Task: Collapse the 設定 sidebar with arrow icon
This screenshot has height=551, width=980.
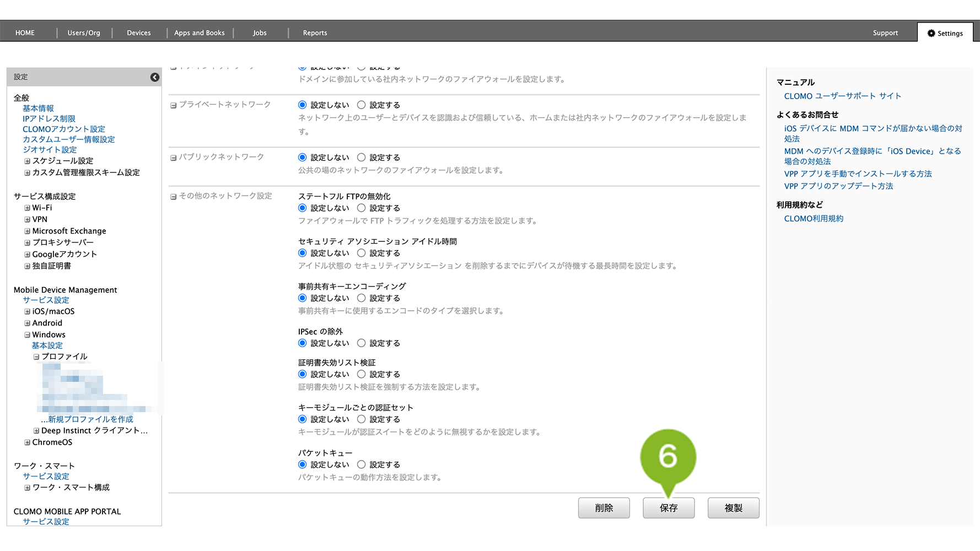Action: [155, 77]
